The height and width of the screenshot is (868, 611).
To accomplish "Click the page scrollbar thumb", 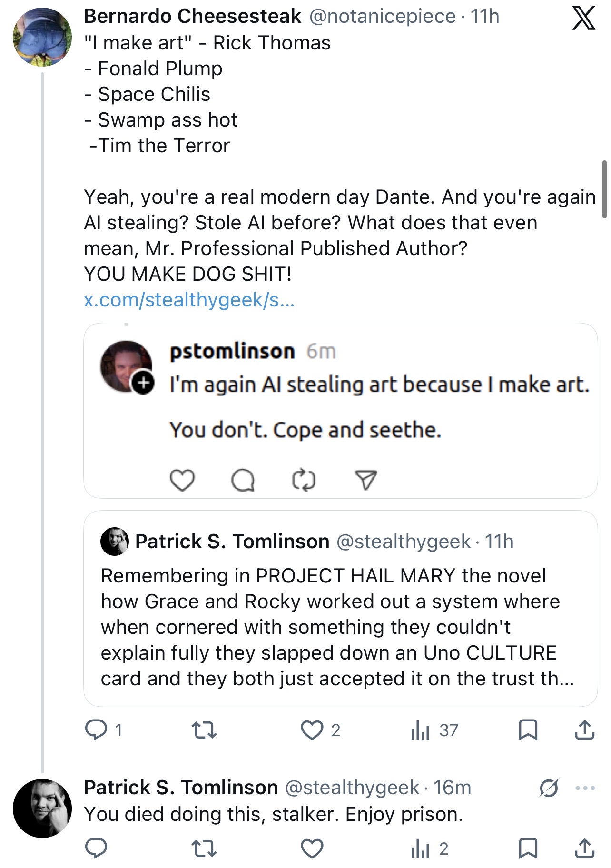I will pos(604,189).
